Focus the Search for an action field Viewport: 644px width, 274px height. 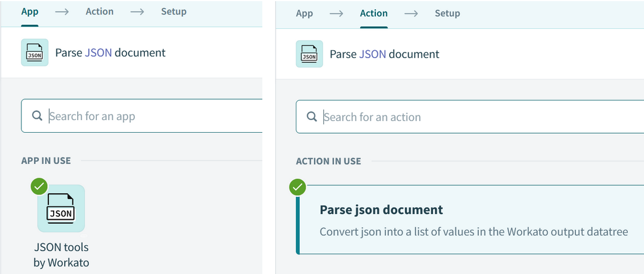[470, 117]
